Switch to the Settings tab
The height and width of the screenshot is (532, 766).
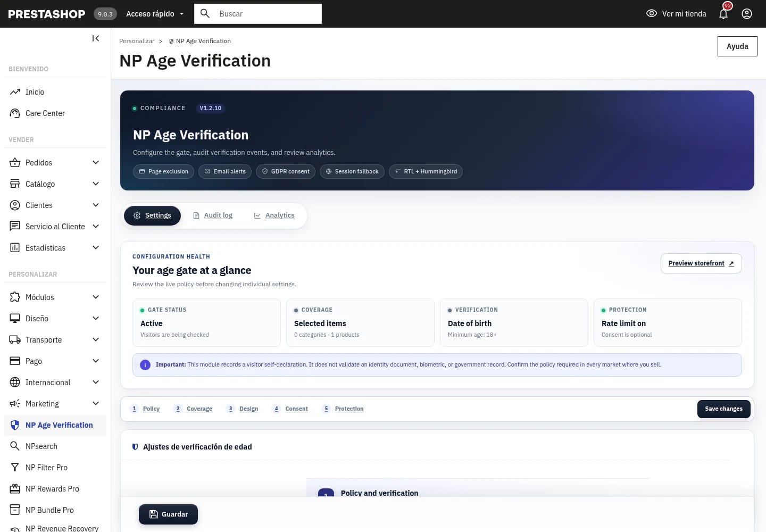click(x=152, y=215)
